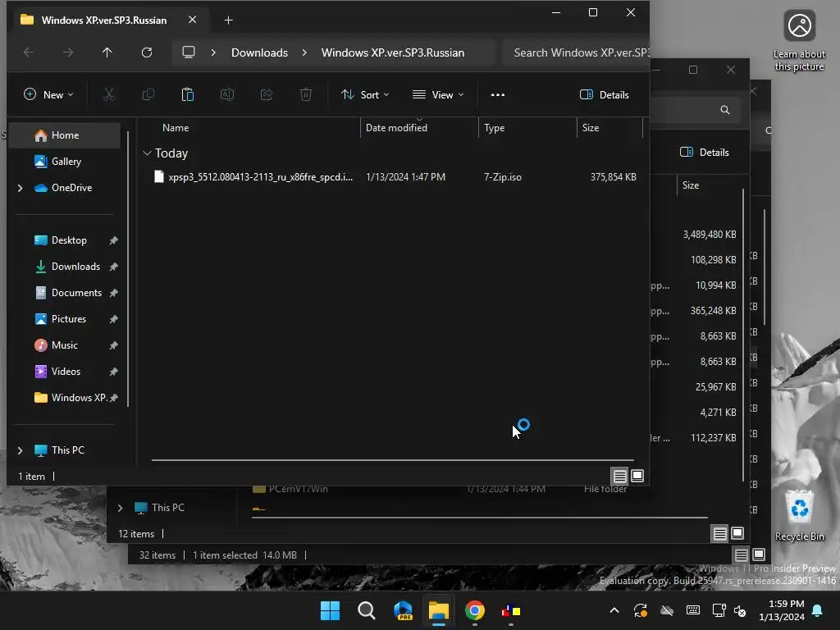840x630 pixels.
Task: Open pinned Downloads folder in sidebar
Action: coord(66,267)
